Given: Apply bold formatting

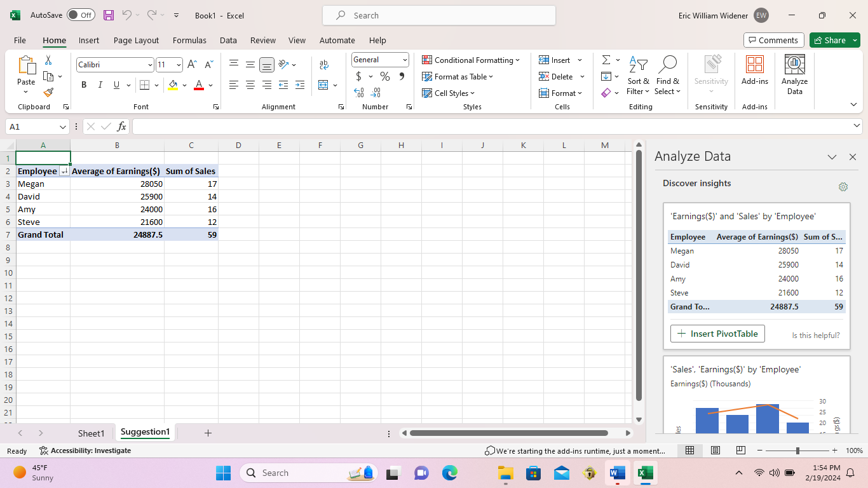Looking at the screenshot, I should (83, 84).
